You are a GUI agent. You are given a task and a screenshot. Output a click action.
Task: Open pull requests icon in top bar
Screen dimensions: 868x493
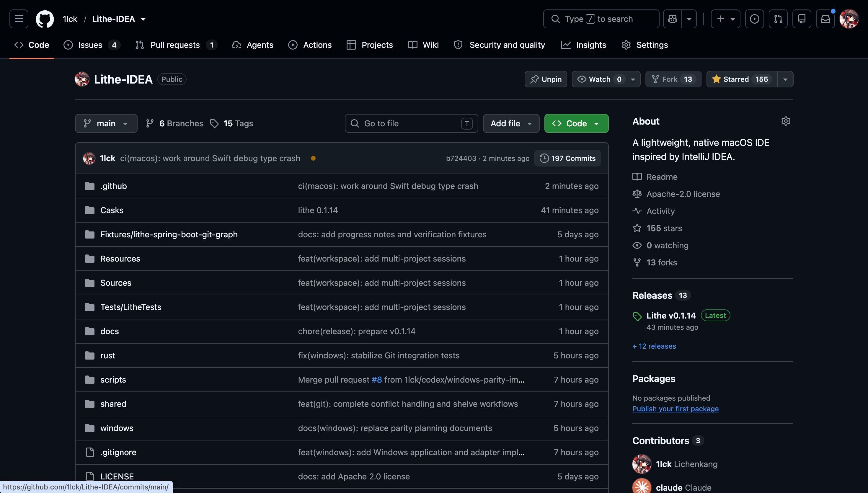(x=778, y=19)
